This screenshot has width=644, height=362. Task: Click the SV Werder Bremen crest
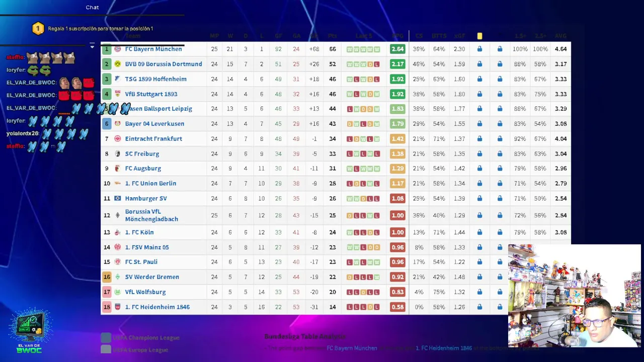pos(117,277)
